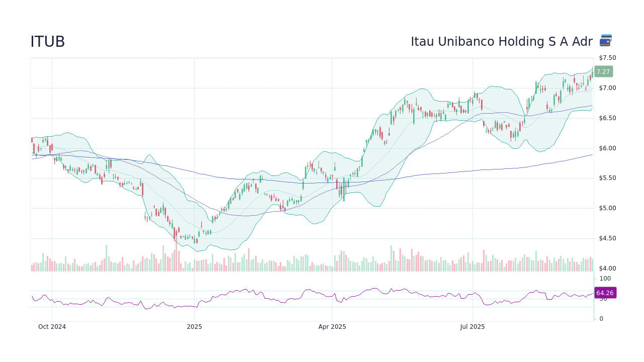Select the green current price badge showing 7.27
The height and width of the screenshot is (362, 644).
(x=603, y=72)
